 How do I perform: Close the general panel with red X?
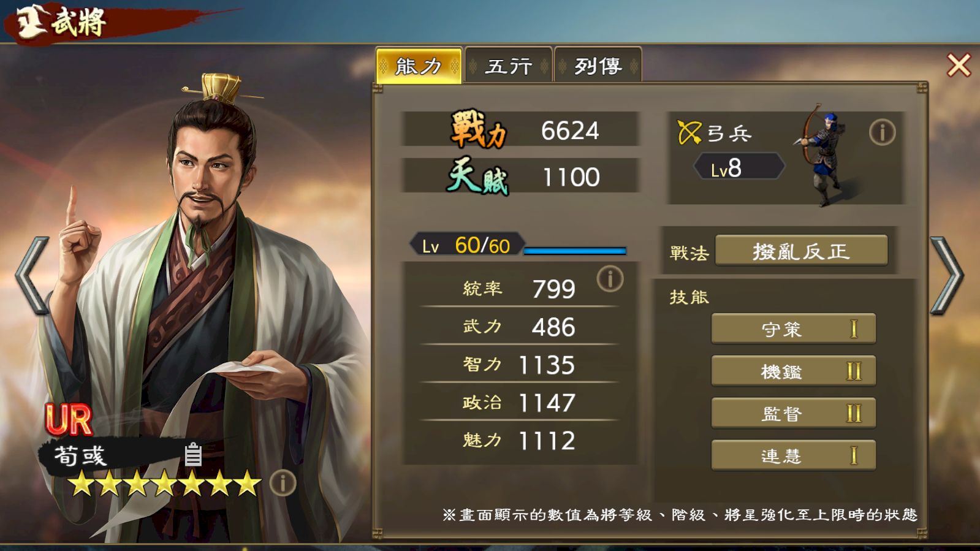click(x=959, y=65)
